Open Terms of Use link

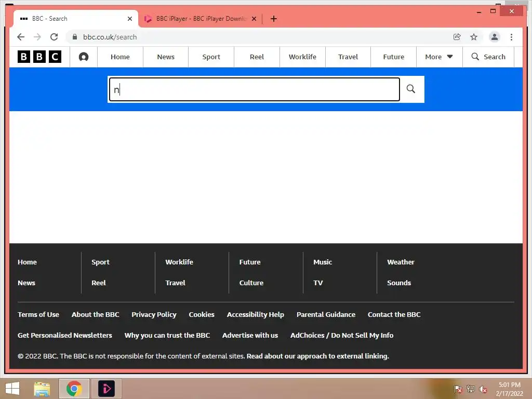click(38, 314)
